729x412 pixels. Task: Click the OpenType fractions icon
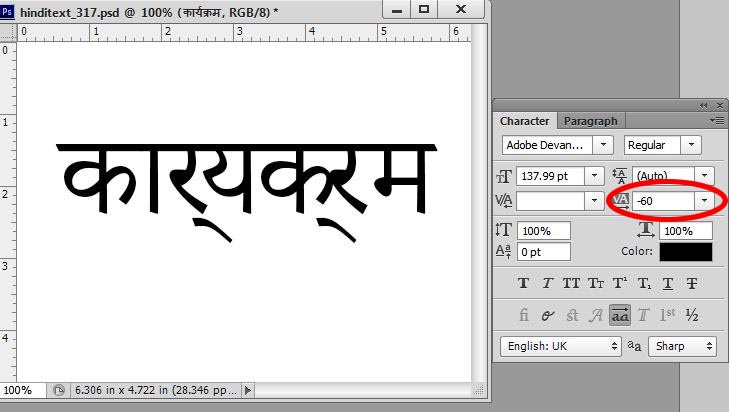pyautogui.click(x=692, y=315)
